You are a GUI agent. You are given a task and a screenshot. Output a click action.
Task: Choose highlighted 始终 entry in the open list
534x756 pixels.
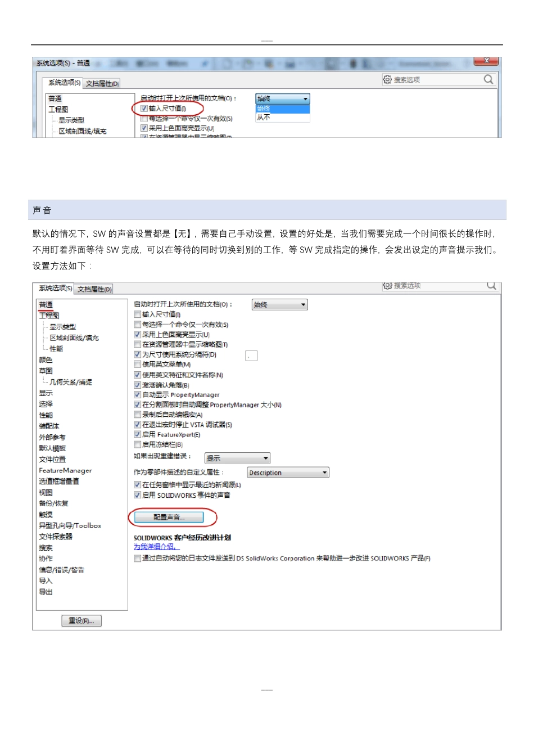pos(283,109)
